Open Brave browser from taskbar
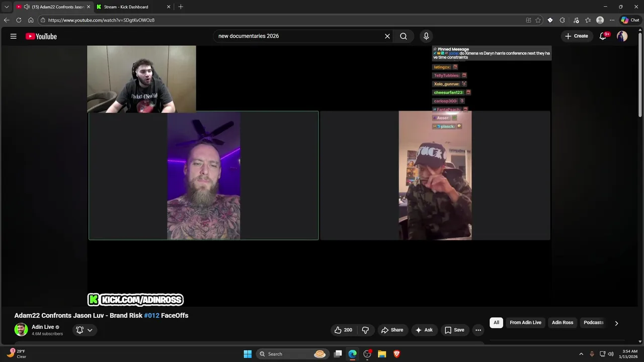 click(396, 354)
